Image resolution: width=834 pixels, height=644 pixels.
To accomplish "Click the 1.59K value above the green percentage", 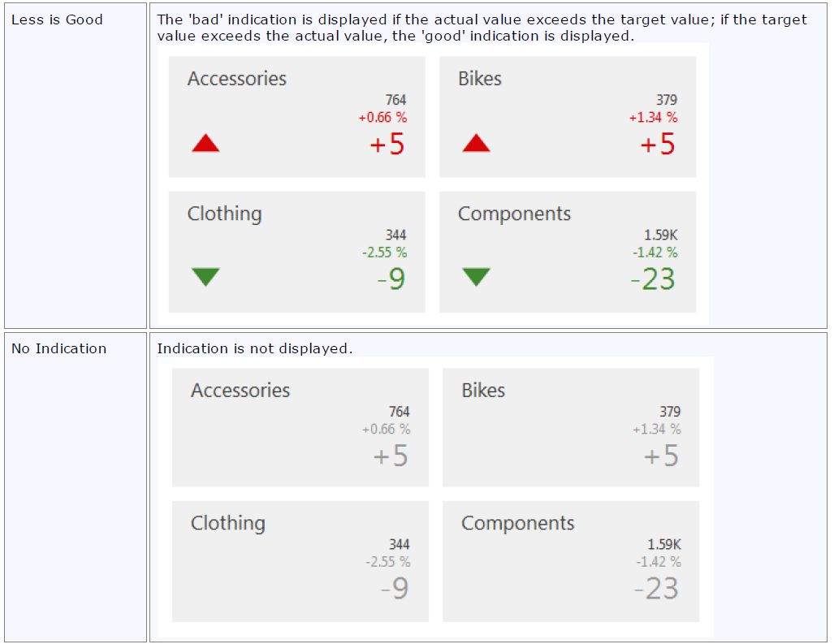I will coord(660,236).
